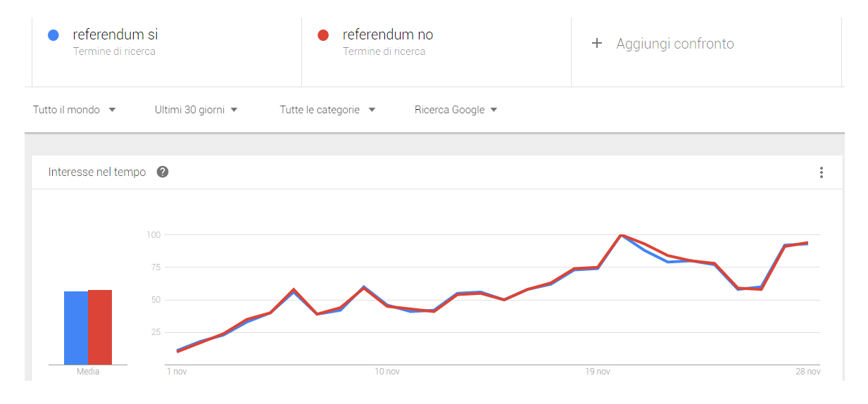Click the help question mark icon
Viewport: 868px width, 404px height.
click(163, 172)
